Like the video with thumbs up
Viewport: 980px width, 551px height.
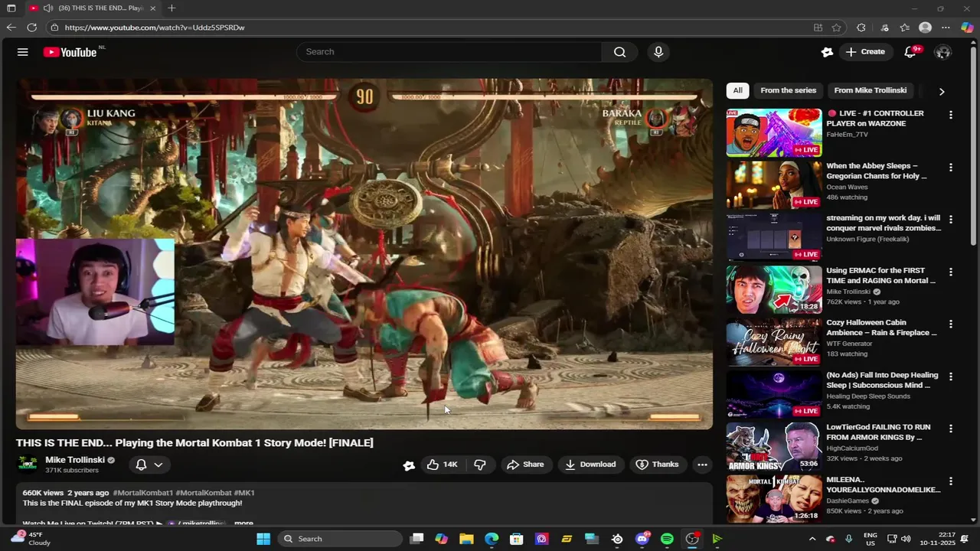coord(442,465)
